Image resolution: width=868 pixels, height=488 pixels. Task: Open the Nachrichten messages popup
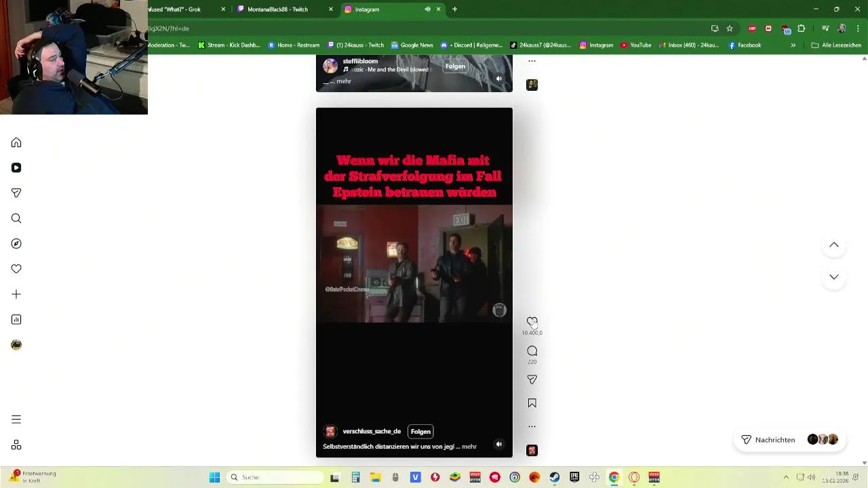pyautogui.click(x=789, y=440)
